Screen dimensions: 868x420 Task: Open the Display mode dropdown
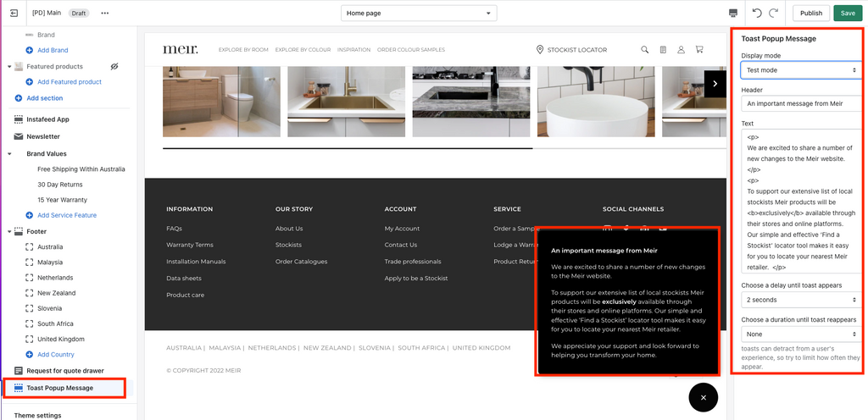(x=801, y=70)
